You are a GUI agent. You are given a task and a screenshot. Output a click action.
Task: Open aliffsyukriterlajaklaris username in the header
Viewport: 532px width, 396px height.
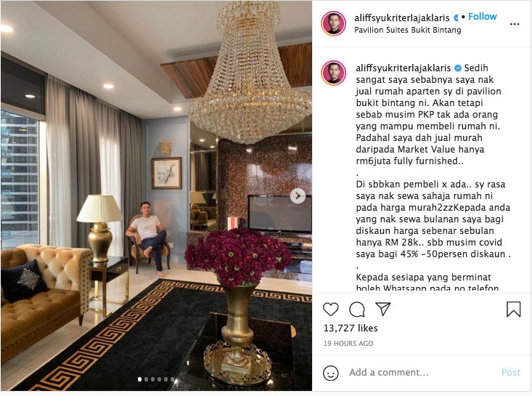coord(401,17)
